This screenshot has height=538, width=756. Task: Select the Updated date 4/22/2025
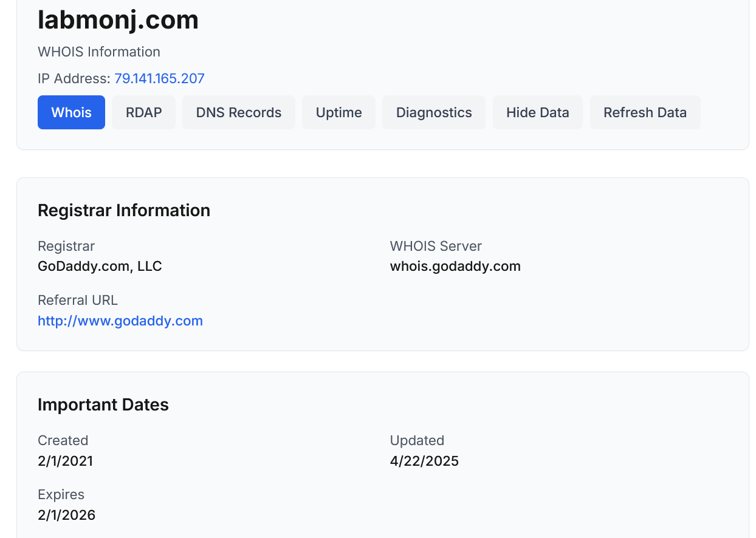(424, 461)
